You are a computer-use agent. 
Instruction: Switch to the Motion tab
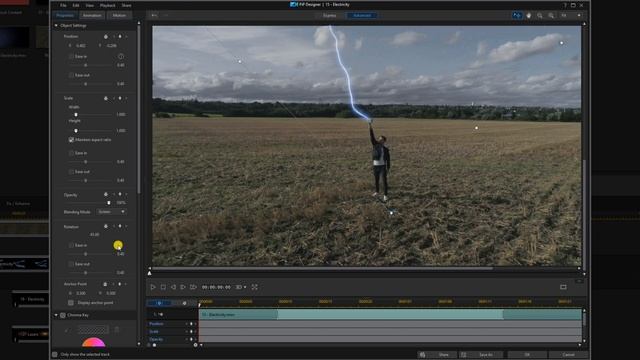[x=119, y=16]
